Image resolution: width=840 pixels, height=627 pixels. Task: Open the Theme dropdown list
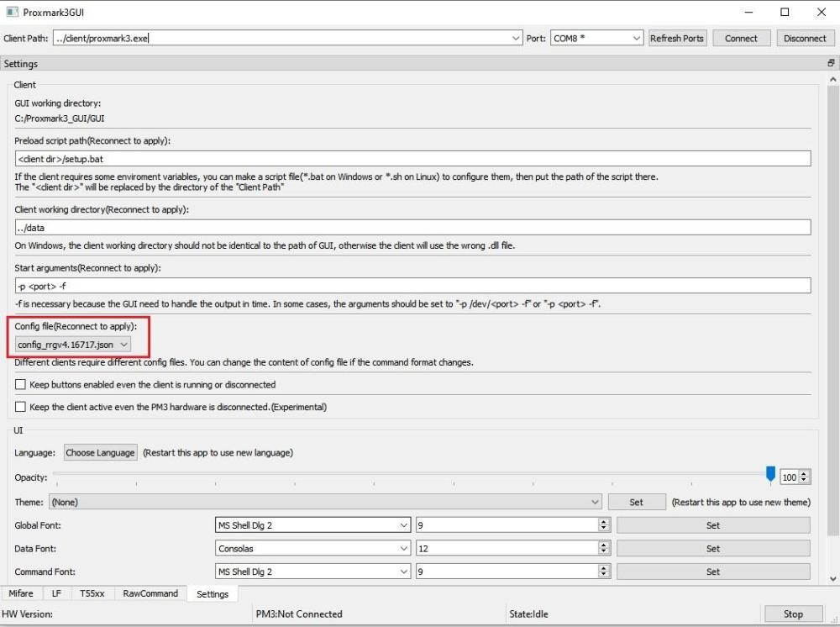click(325, 503)
